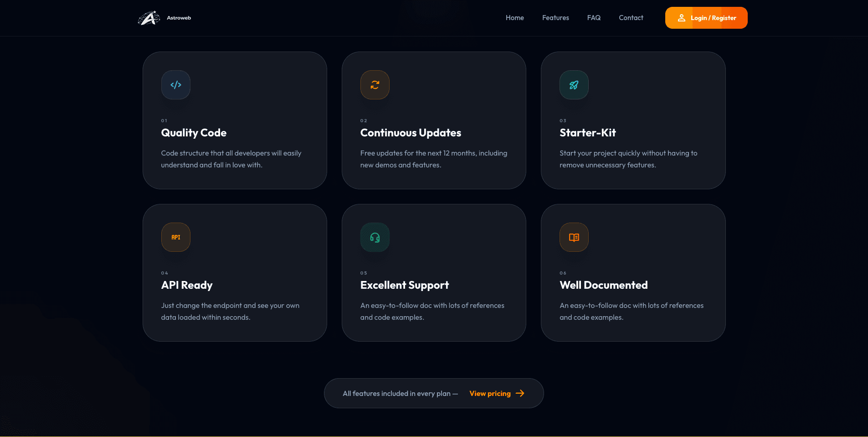Click the number label 02 above Continuous Updates
868x437 pixels.
pyautogui.click(x=364, y=121)
